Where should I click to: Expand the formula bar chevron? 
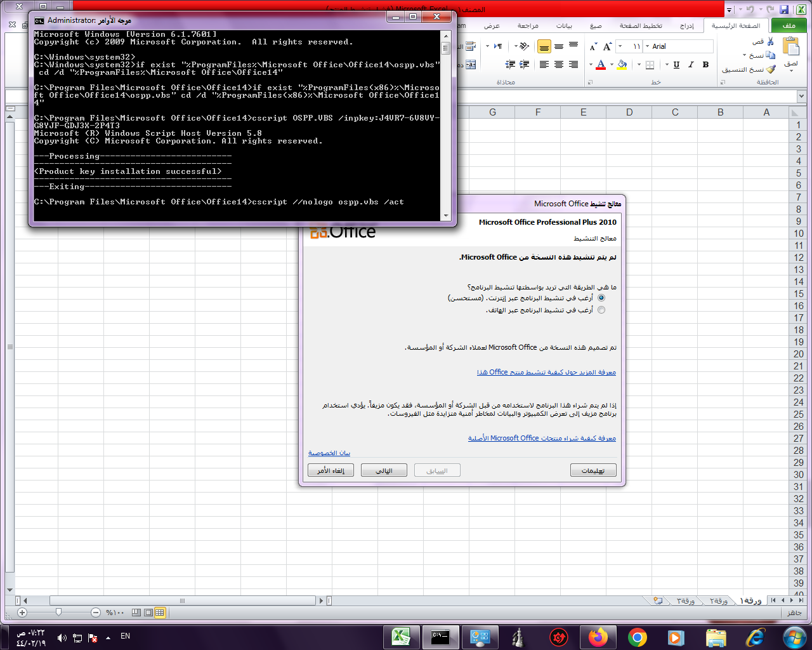click(801, 96)
